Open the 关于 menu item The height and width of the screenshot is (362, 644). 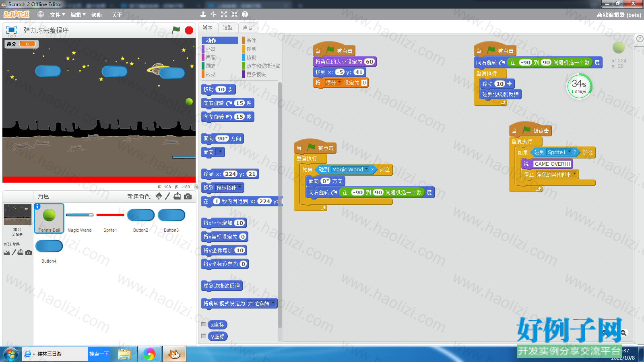coord(117,15)
